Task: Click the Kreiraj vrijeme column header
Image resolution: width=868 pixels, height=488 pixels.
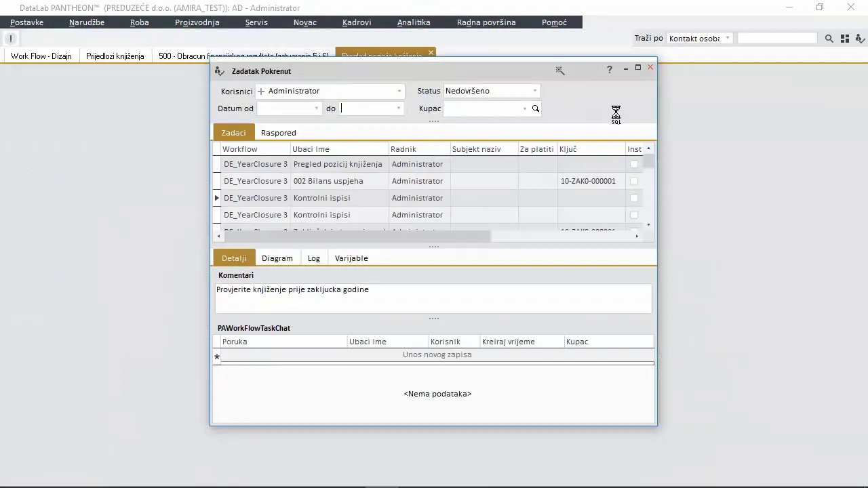Action: [x=522, y=342]
